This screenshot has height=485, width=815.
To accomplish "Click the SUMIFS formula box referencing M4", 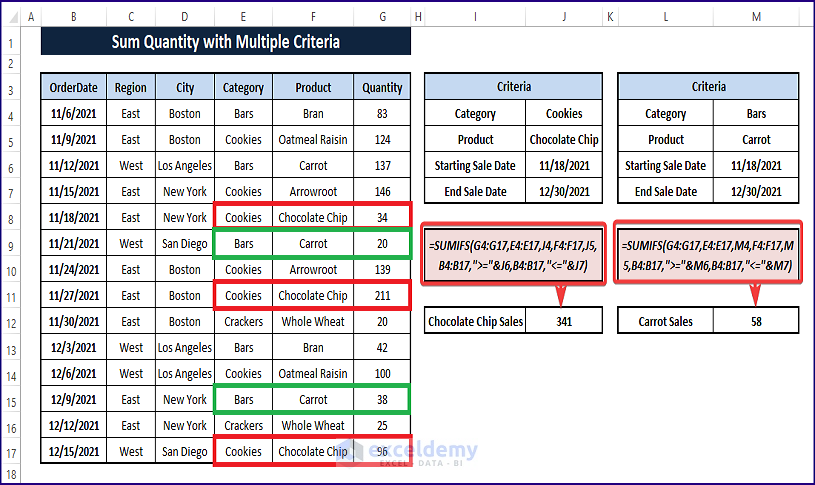I will [x=708, y=255].
